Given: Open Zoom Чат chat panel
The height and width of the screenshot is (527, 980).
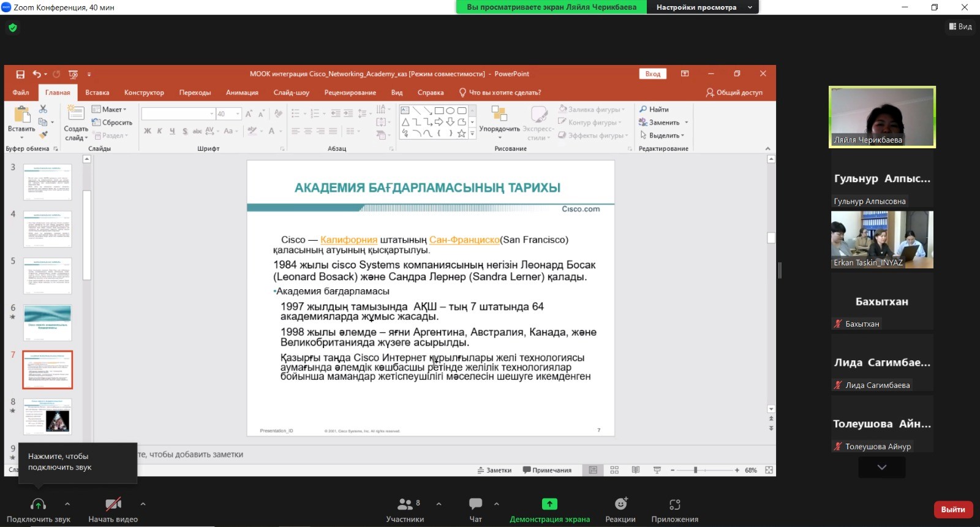Looking at the screenshot, I should click(476, 510).
